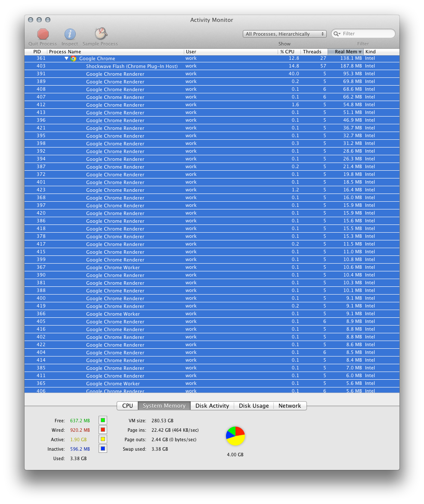The height and width of the screenshot is (504, 424).
Task: Click the Page ins 22.42 GB value
Action: click(175, 430)
